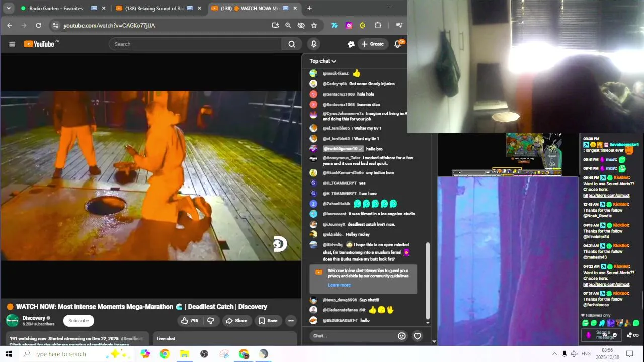This screenshot has height=362, width=644.
Task: Click the ilovekoemstar1 username in Kick chat
Action: pyautogui.click(x=624, y=145)
